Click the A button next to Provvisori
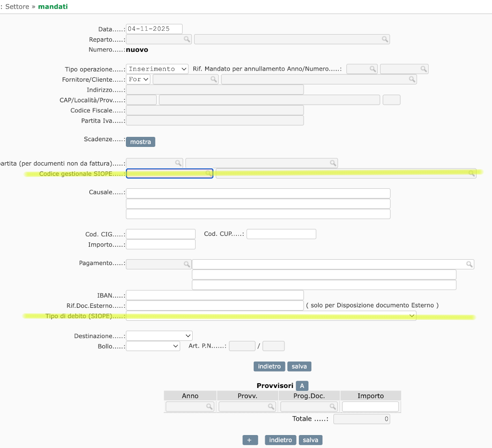 point(302,386)
